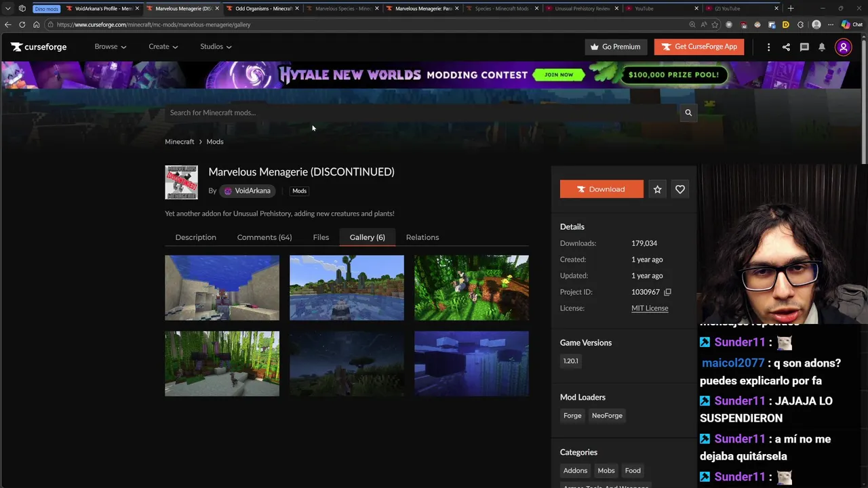Click the Marvelous Menagerie mod logo
Image resolution: width=868 pixels, height=488 pixels.
(181, 182)
